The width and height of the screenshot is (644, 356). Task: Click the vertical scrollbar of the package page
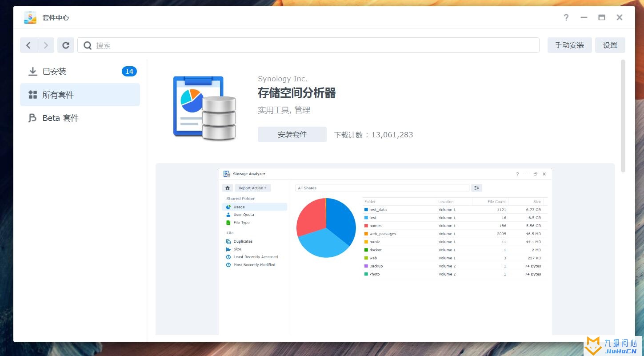click(x=623, y=116)
